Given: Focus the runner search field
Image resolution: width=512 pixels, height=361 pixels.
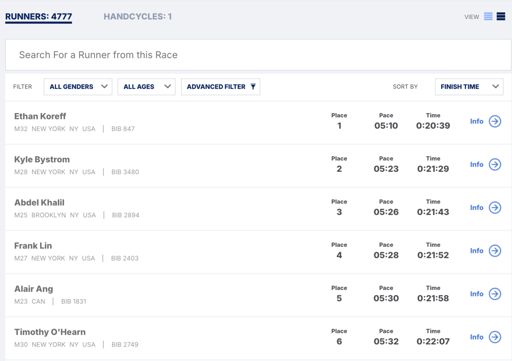Looking at the screenshot, I should 258,55.
